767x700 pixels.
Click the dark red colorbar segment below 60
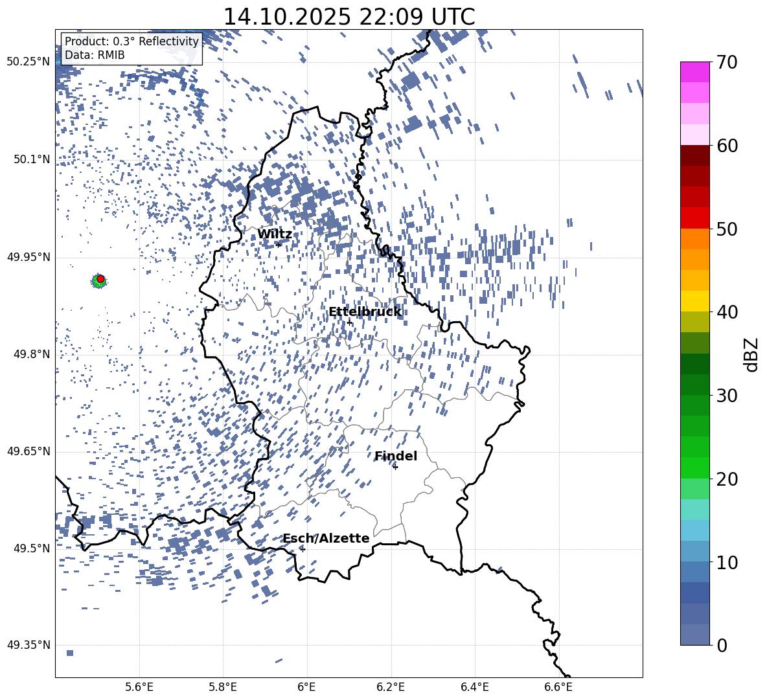[x=695, y=155]
